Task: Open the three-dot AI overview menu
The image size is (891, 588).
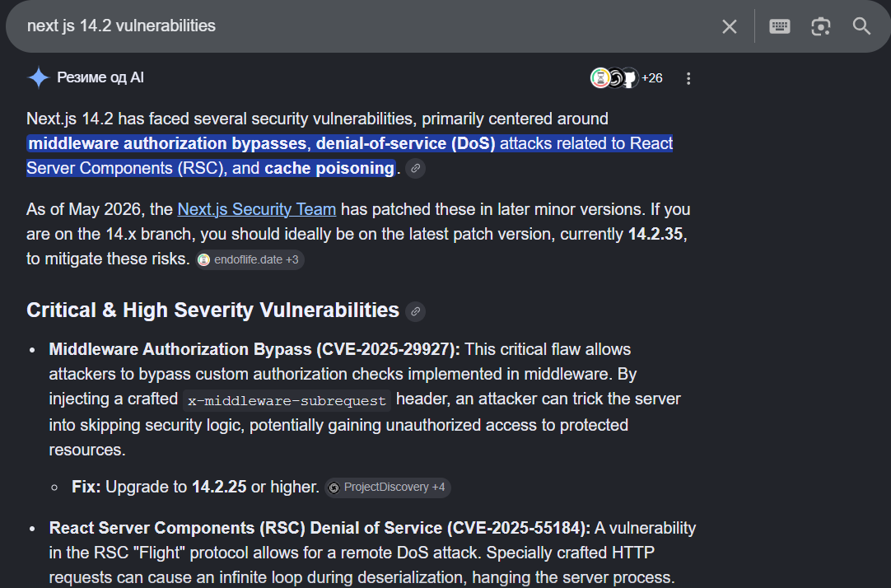Action: (x=688, y=78)
